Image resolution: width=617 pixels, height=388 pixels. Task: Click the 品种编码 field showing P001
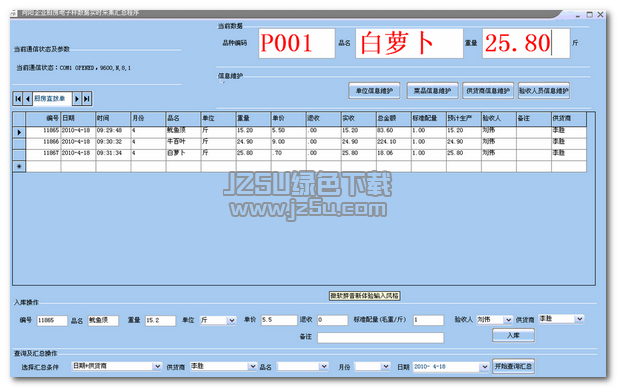click(x=297, y=43)
